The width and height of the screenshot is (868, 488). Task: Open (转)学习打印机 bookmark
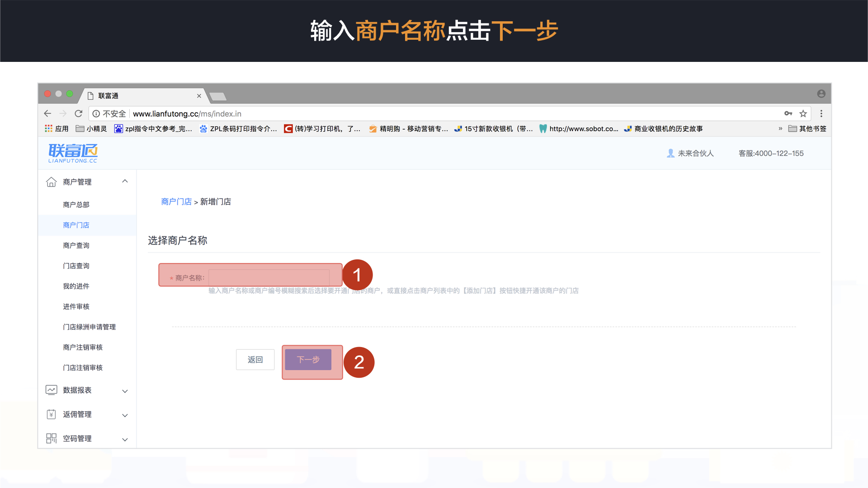click(x=322, y=129)
